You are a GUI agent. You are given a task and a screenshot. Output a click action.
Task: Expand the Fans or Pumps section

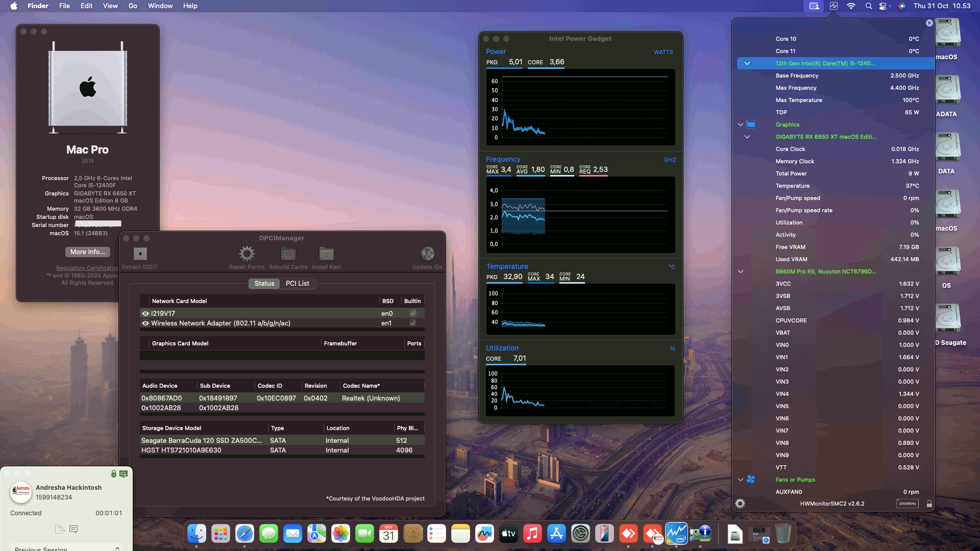click(741, 480)
